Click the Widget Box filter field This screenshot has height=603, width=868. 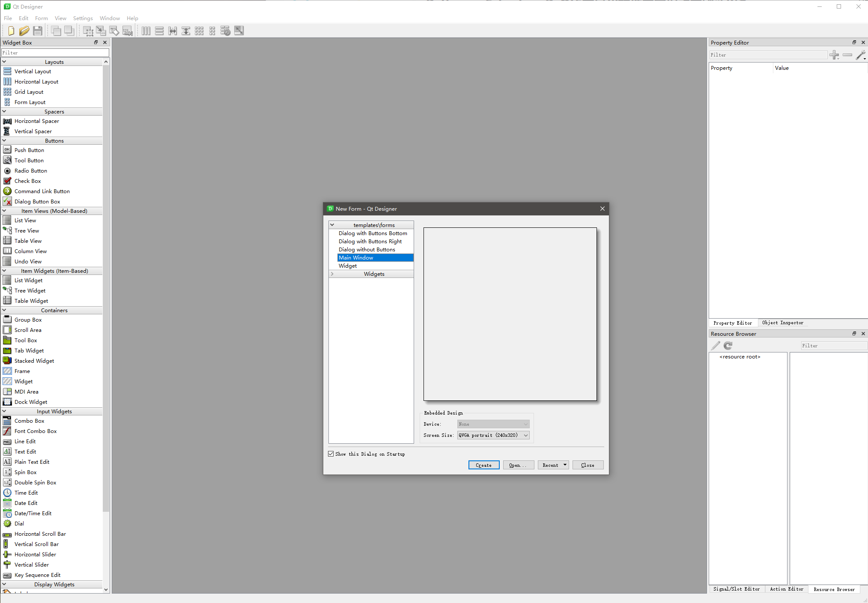(55, 53)
